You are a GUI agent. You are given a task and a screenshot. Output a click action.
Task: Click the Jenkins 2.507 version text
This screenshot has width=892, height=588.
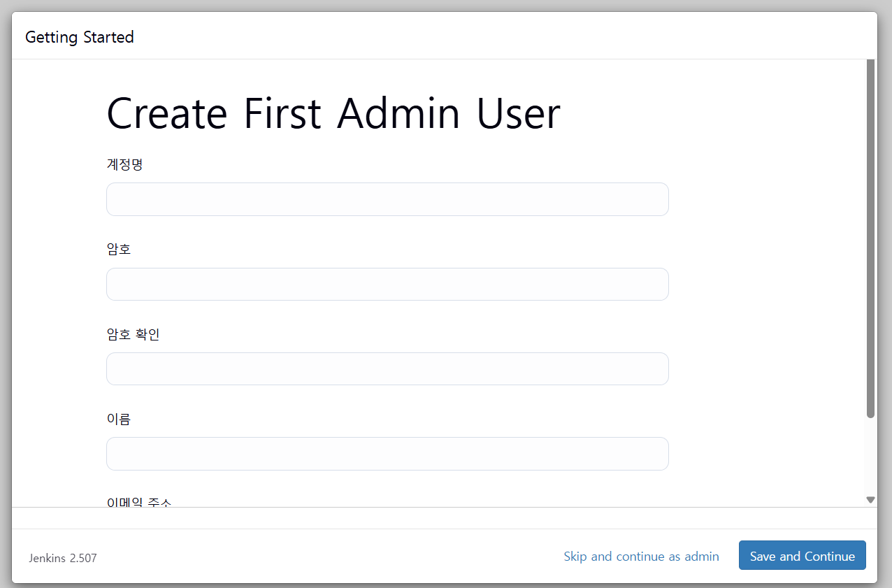pyautogui.click(x=63, y=558)
